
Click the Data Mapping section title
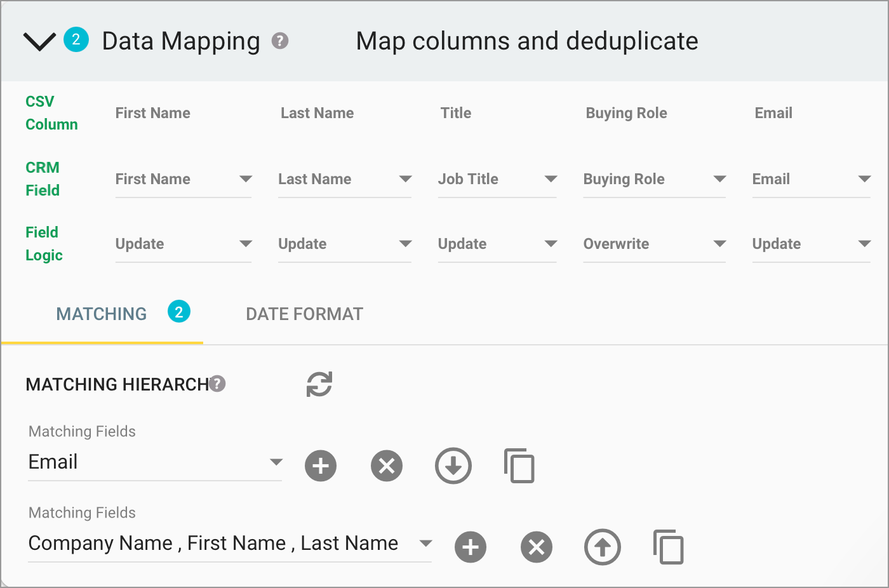[x=181, y=41]
